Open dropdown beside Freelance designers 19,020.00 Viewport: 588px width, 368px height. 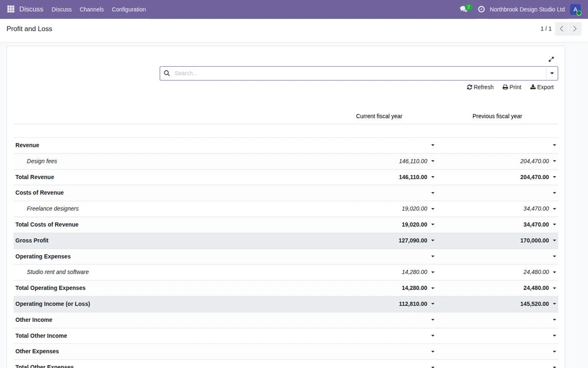433,209
